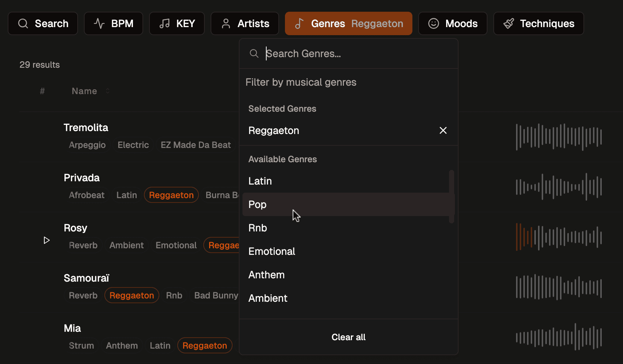The image size is (623, 364).
Task: Click the Moods smiley face icon
Action: (x=434, y=23)
